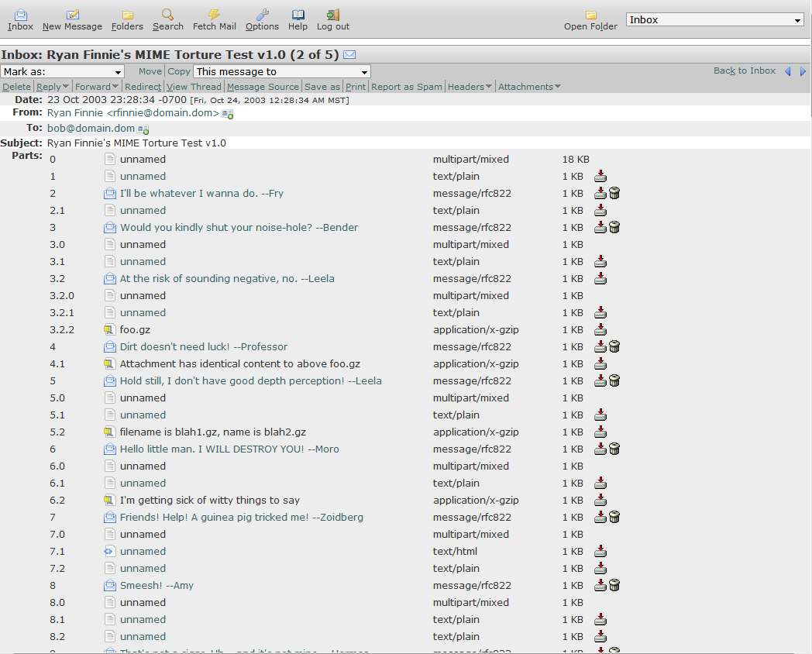Log out of webmail

333,20
